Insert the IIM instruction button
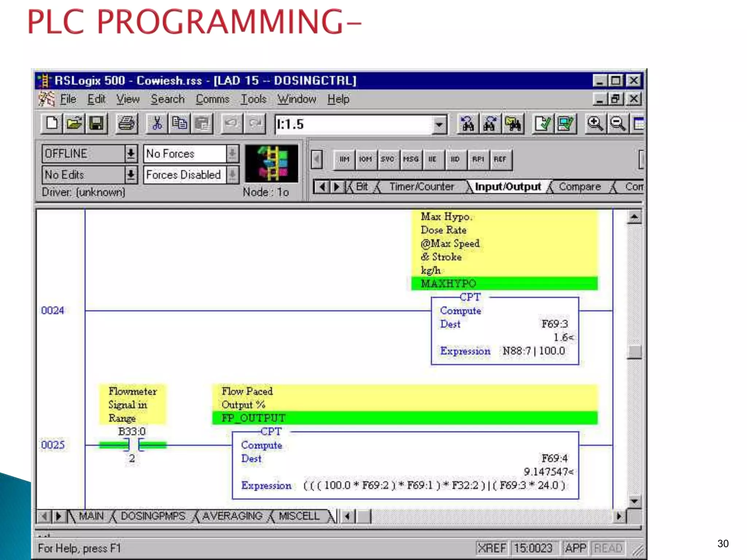Viewport: 747px width, 560px height. tap(344, 159)
